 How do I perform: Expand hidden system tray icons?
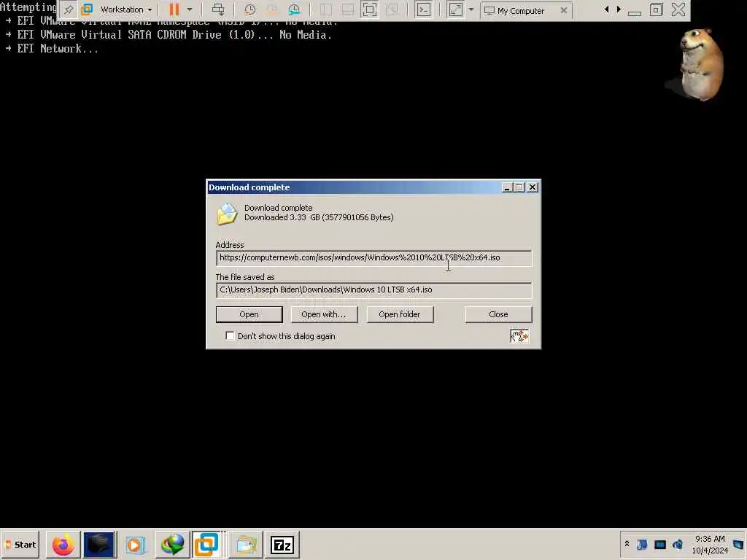point(627,544)
